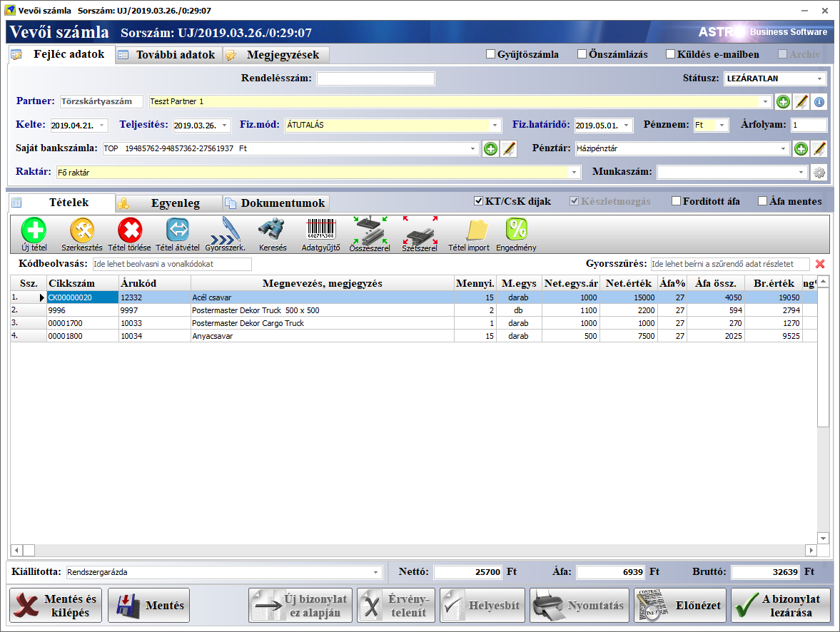Add new Pénztár green plus
This screenshot has height=632, width=840.
click(801, 149)
